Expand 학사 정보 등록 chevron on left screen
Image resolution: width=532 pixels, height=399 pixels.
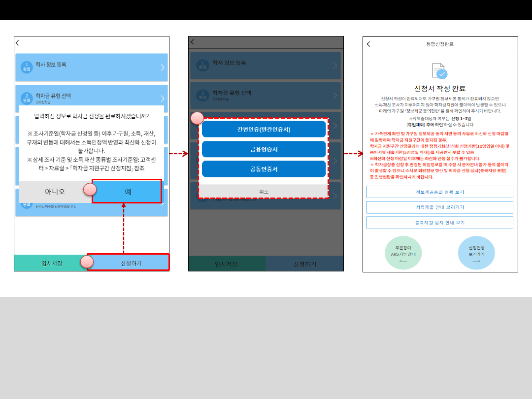(162, 67)
